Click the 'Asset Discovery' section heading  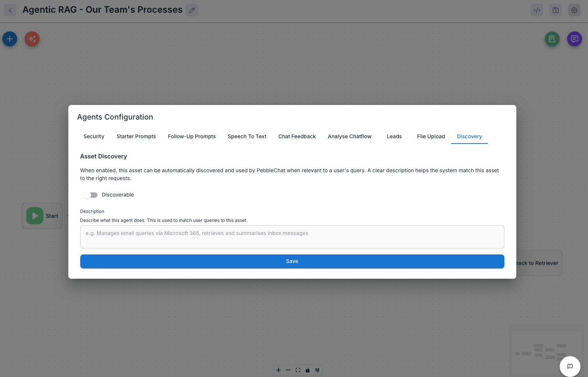click(104, 156)
